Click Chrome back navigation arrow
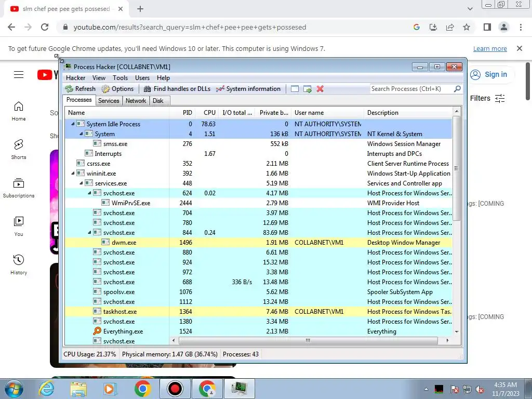Viewport: 532px width, 399px height. [11, 27]
